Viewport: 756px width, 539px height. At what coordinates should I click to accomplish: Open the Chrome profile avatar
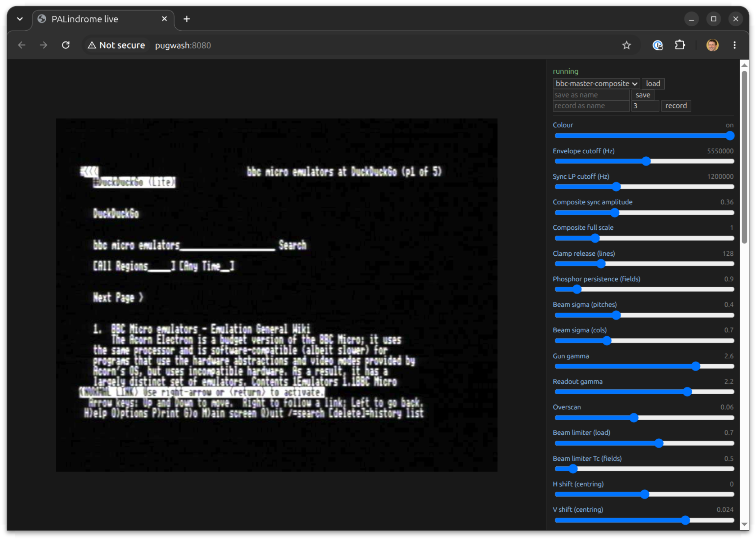pos(712,45)
